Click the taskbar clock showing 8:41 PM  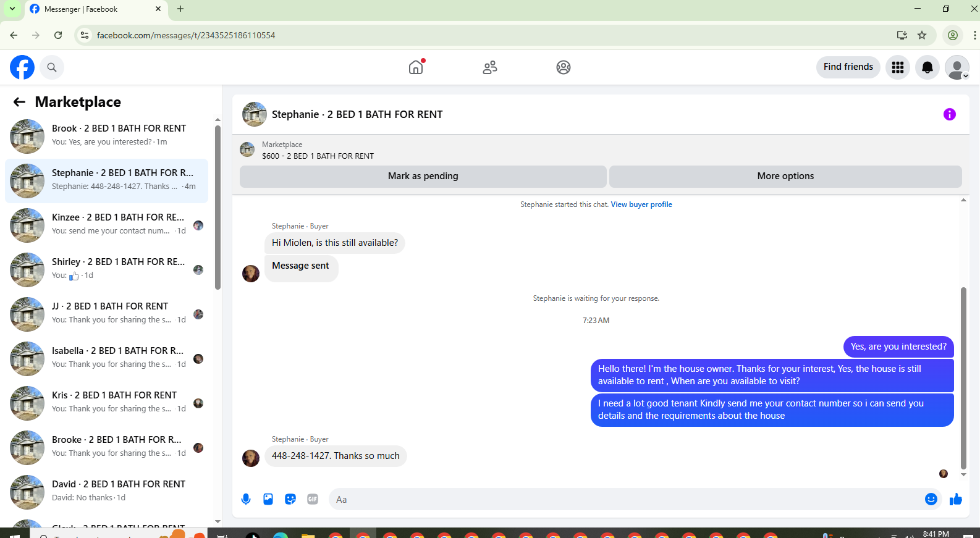[936, 534]
